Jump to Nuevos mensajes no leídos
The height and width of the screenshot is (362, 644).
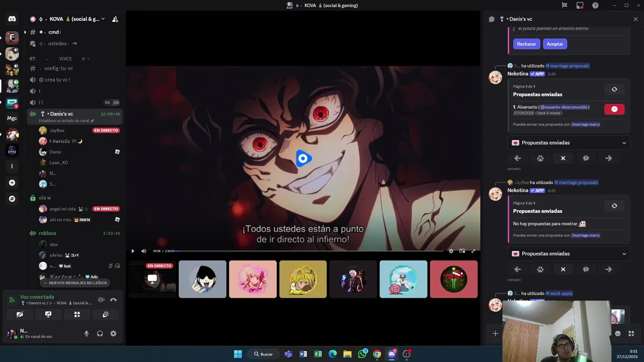click(x=75, y=283)
